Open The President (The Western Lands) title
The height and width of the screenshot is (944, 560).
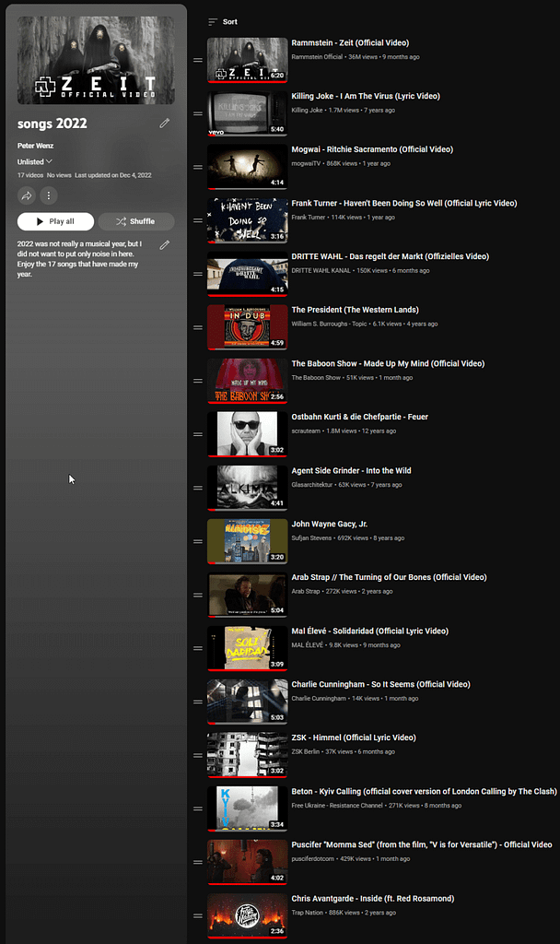[355, 310]
